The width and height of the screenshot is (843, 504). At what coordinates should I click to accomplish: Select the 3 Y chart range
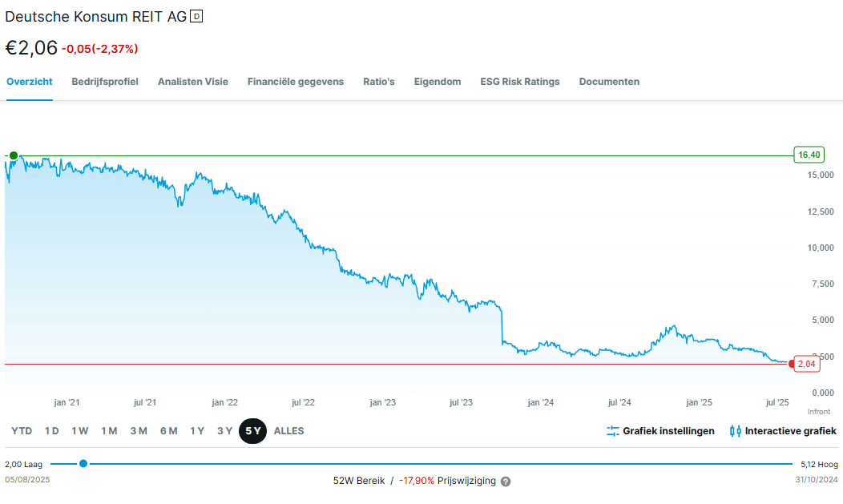point(224,431)
